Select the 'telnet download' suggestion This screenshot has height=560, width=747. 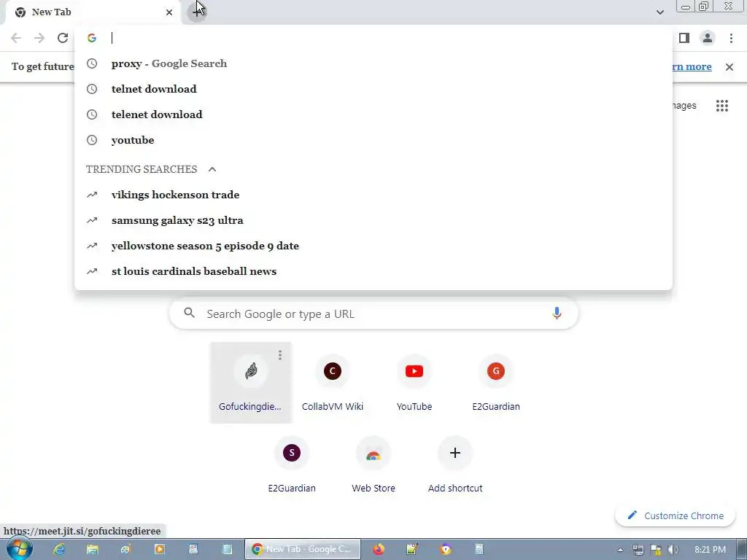pyautogui.click(x=373, y=89)
